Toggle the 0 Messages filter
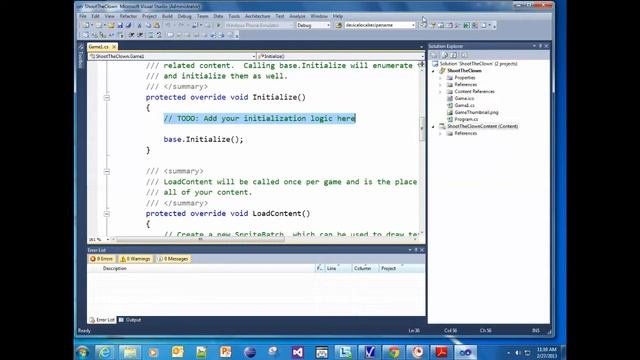This screenshot has height=360, width=640. (173, 259)
